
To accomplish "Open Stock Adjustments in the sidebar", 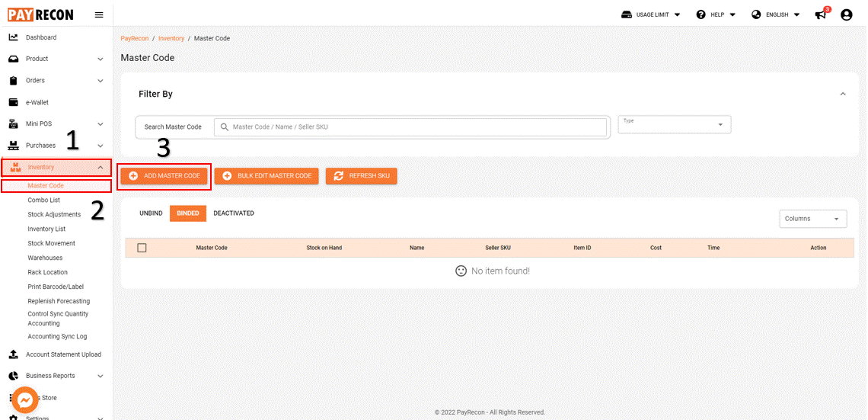I will pos(54,214).
